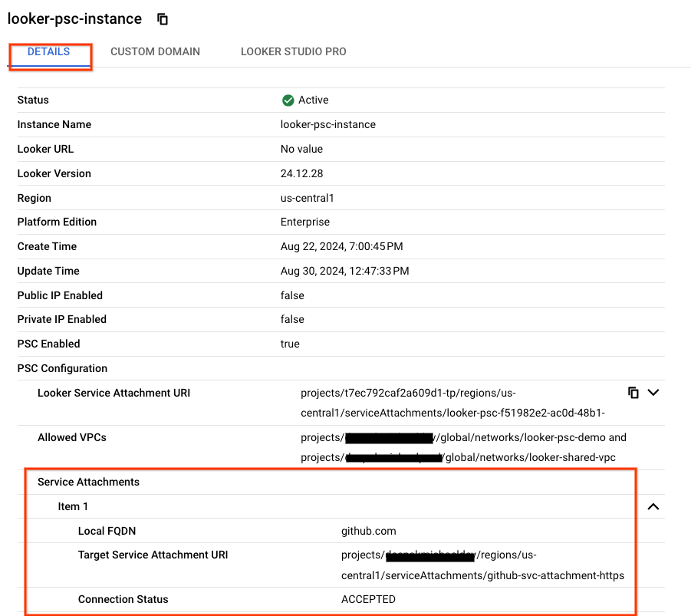The width and height of the screenshot is (691, 616).
Task: Collapse the Item 1 service attachment
Action: pos(653,506)
